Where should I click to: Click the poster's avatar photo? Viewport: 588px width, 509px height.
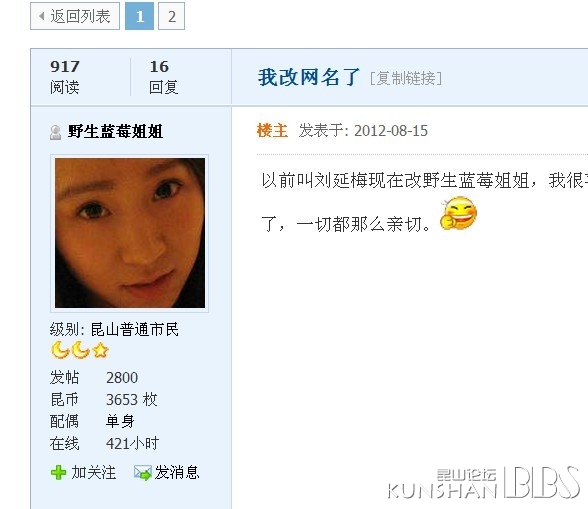coord(130,233)
